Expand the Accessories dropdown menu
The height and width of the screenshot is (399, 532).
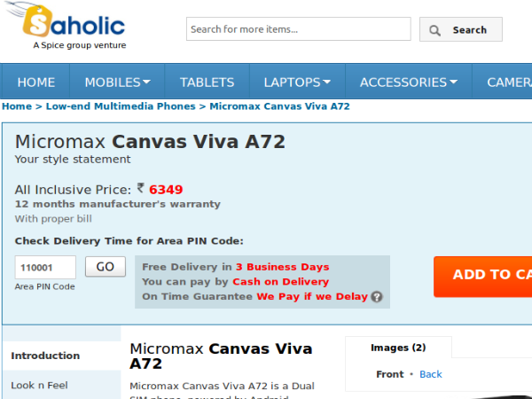[x=408, y=82]
